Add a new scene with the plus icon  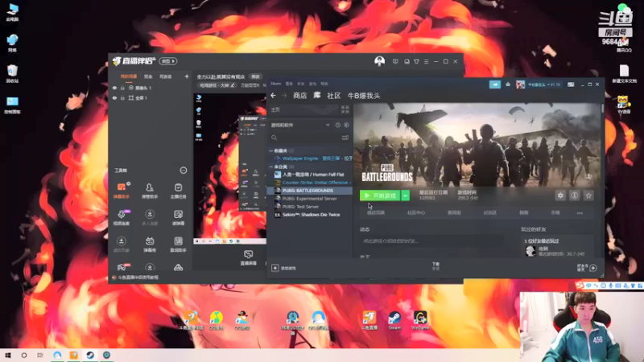click(187, 76)
